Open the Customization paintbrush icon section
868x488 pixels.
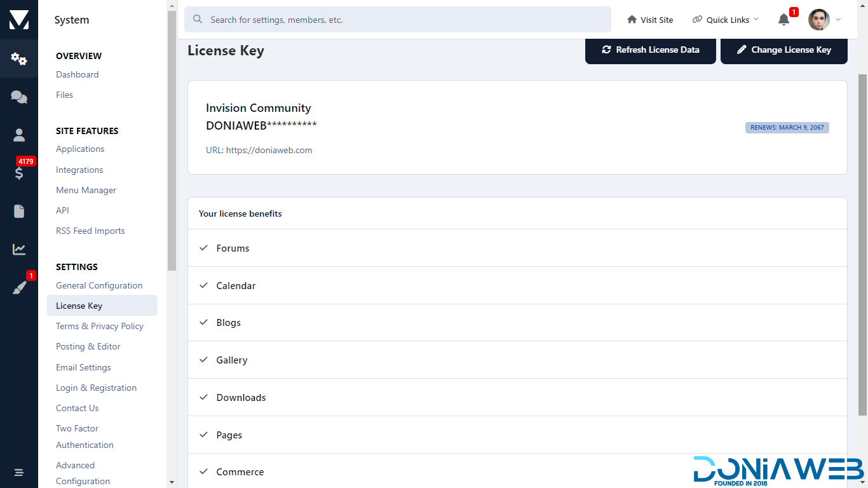tap(19, 288)
